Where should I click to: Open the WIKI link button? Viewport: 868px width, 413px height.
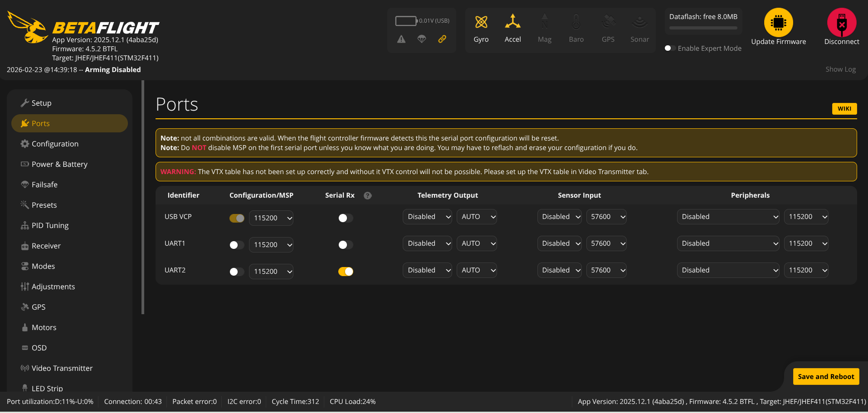coord(844,109)
